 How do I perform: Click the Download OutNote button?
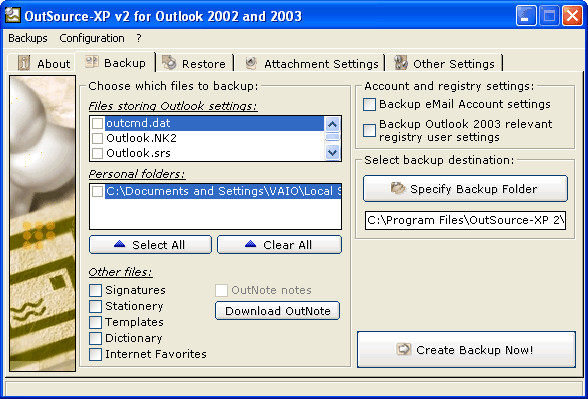tap(278, 310)
